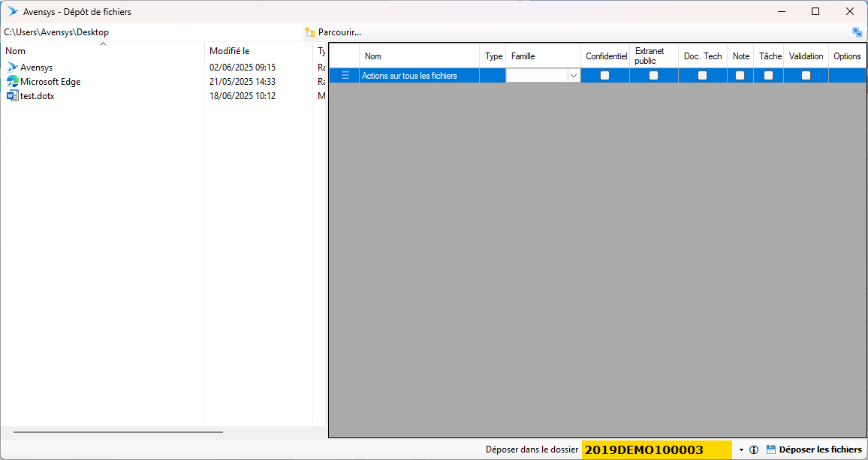This screenshot has width=868, height=460.
Task: Click the yellow 2019DEMO100003 dossier field
Action: click(656, 450)
